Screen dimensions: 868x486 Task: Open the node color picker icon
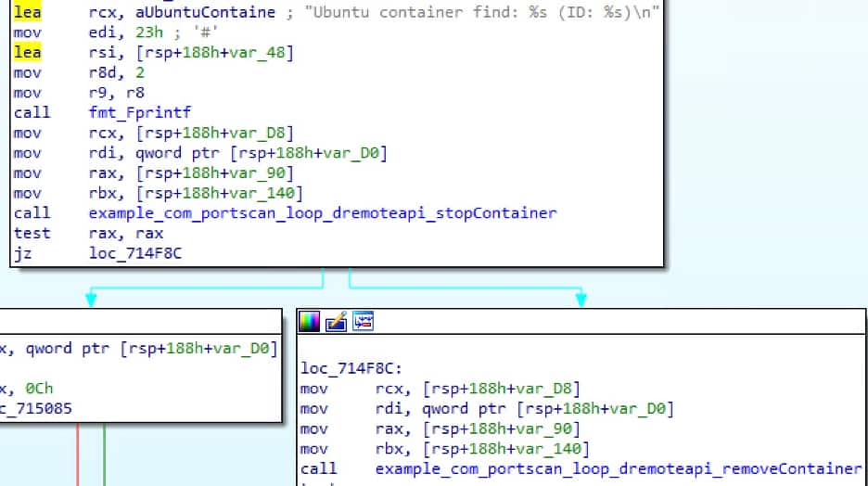(309, 322)
